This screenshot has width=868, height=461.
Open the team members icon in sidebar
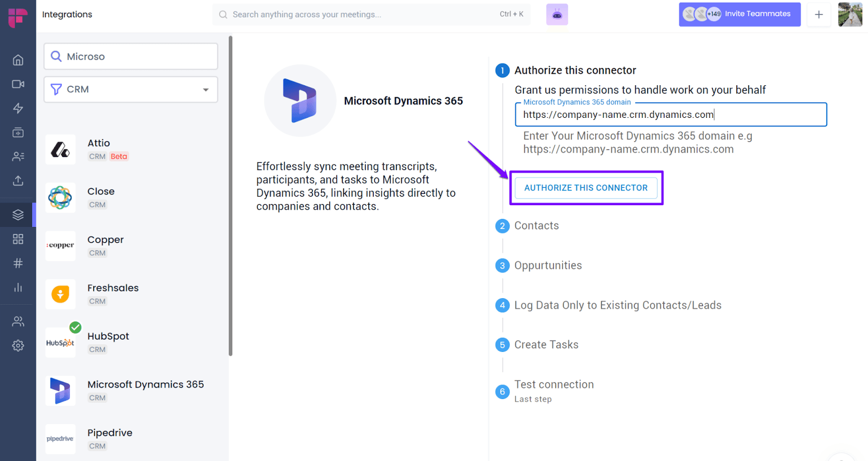coord(18,321)
